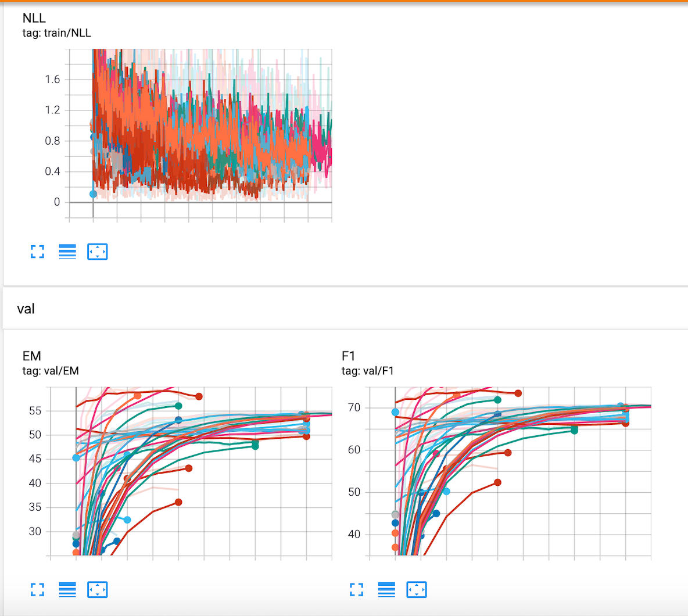This screenshot has height=616, width=688.
Task: Click the EM chart title
Action: coord(31,356)
